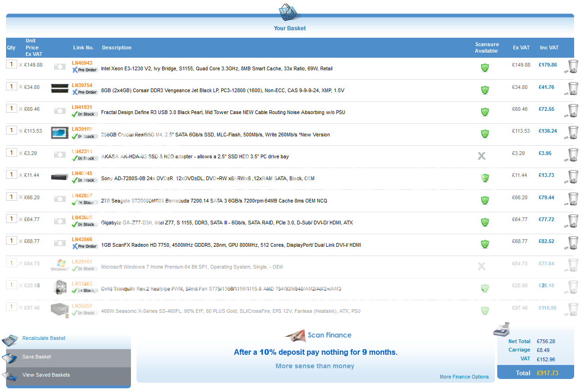Viewport: 583px width, 392px height.
Task: Remove ScanFX Radeon HD 7750 with trash icon
Action: coord(572,243)
